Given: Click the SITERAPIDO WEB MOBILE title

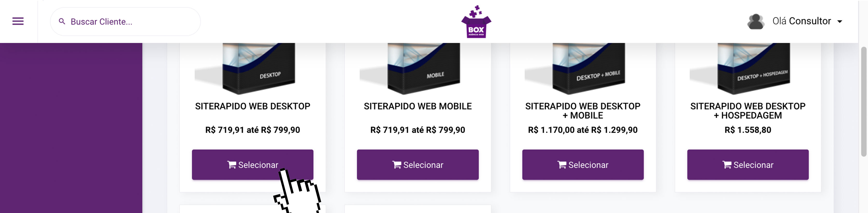Looking at the screenshot, I should [418, 106].
